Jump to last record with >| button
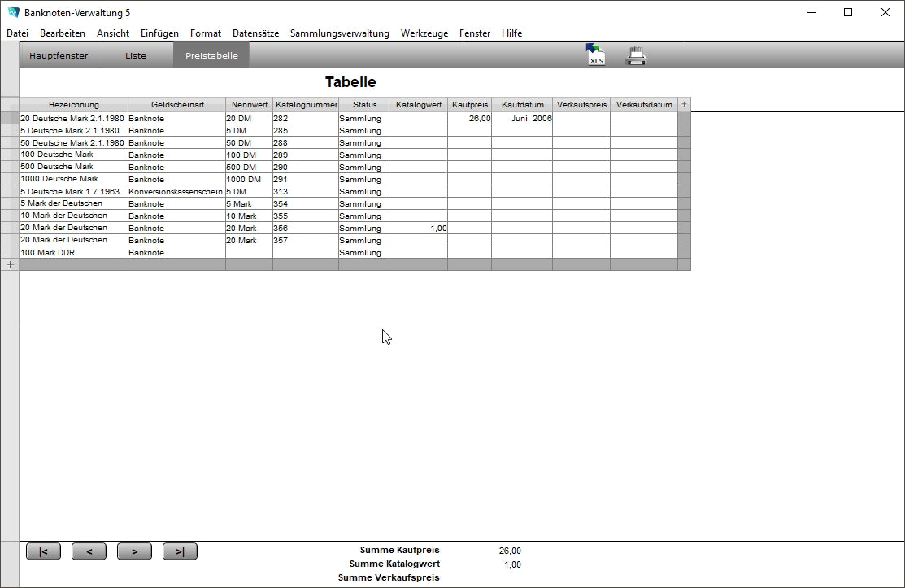The image size is (905, 588). pos(180,551)
